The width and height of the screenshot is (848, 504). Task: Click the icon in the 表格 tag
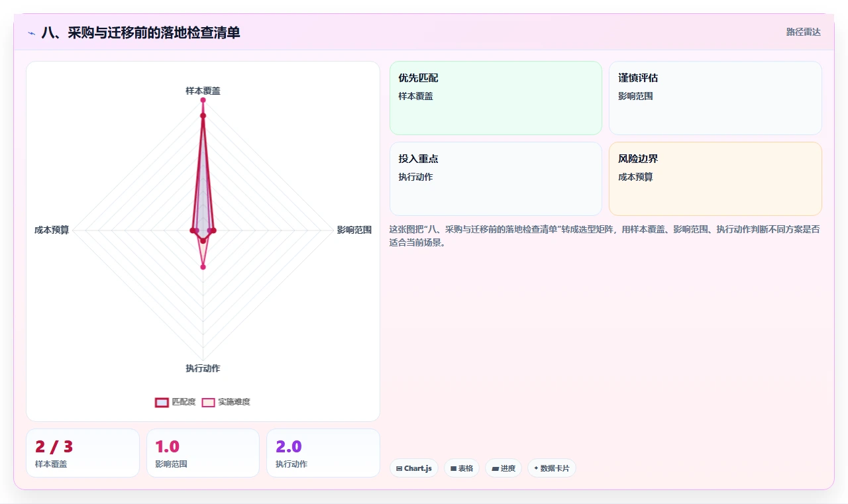453,468
